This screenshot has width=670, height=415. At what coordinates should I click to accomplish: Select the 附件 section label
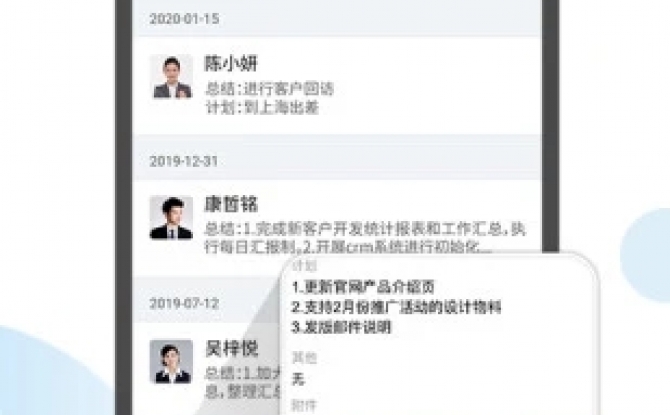pos(304,406)
